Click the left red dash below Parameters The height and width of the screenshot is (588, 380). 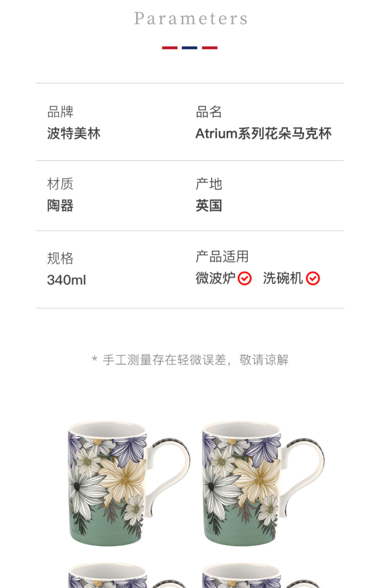tap(170, 48)
